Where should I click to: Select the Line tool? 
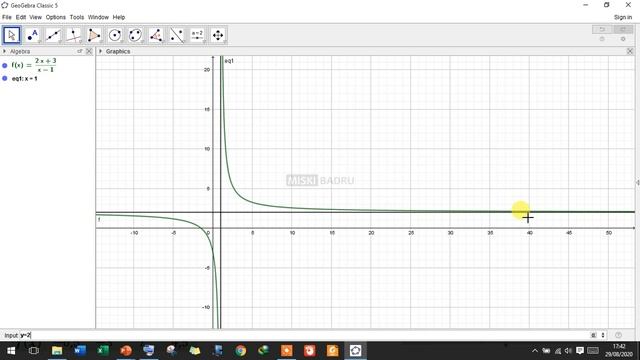(x=53, y=35)
